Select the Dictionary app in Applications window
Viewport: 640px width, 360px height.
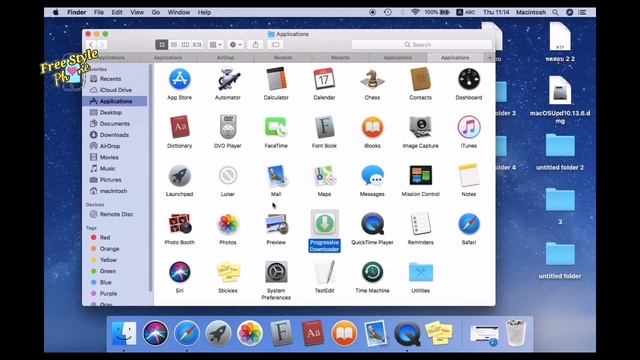tap(180, 127)
